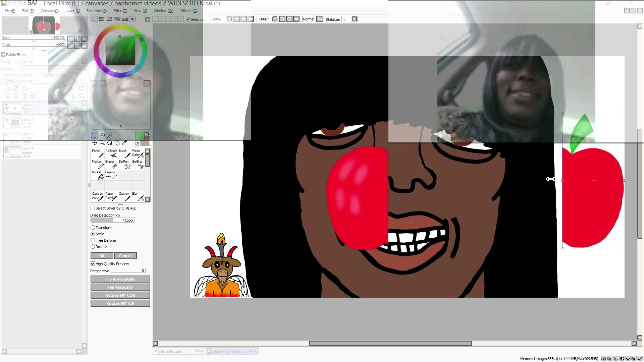Image resolution: width=644 pixels, height=362 pixels.
Task: Click the Rotate 90° CW button
Action: [120, 303]
